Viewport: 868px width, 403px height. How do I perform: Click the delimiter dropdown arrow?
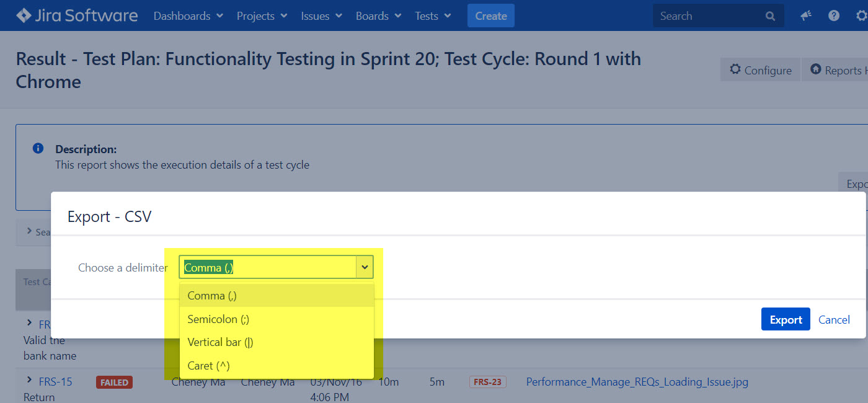(x=365, y=267)
